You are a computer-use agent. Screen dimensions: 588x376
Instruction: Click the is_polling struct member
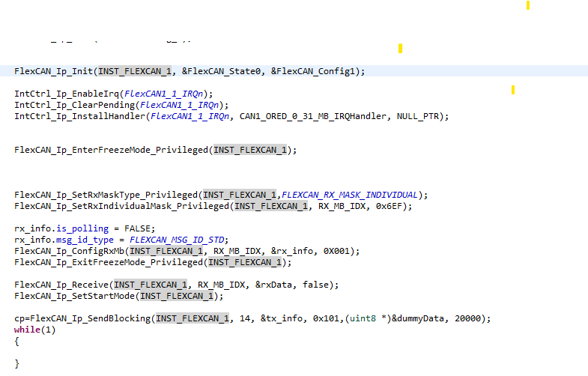(x=82, y=228)
